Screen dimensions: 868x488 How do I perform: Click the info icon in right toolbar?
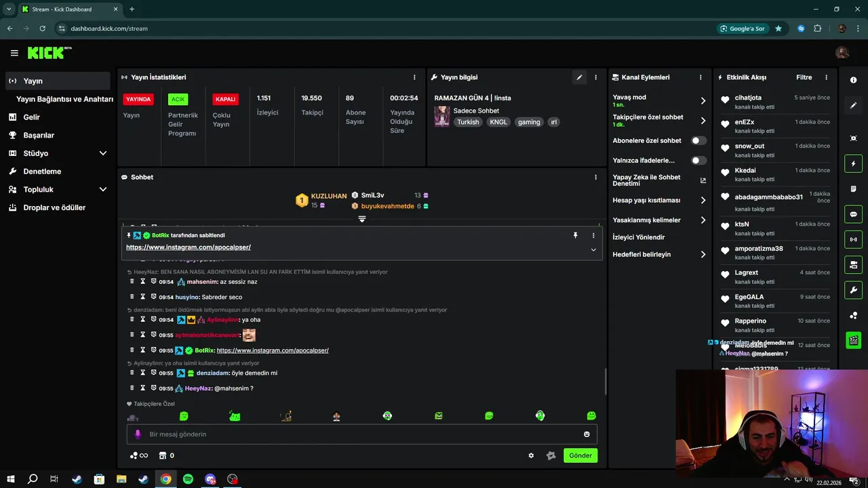pyautogui.click(x=854, y=80)
